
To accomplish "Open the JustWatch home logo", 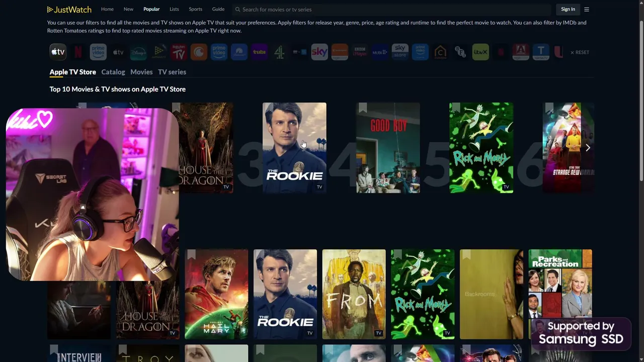I will coord(69,9).
